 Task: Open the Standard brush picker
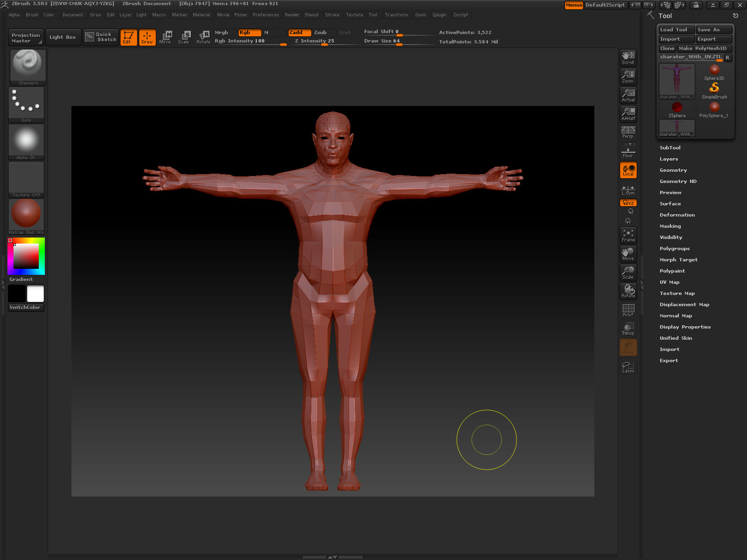click(x=28, y=67)
